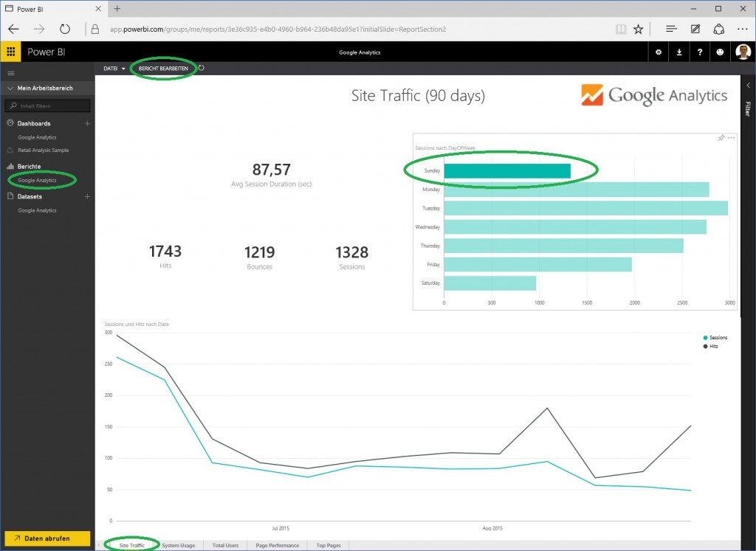The height and width of the screenshot is (551, 756).
Task: Open the help question mark menu
Action: pos(699,52)
